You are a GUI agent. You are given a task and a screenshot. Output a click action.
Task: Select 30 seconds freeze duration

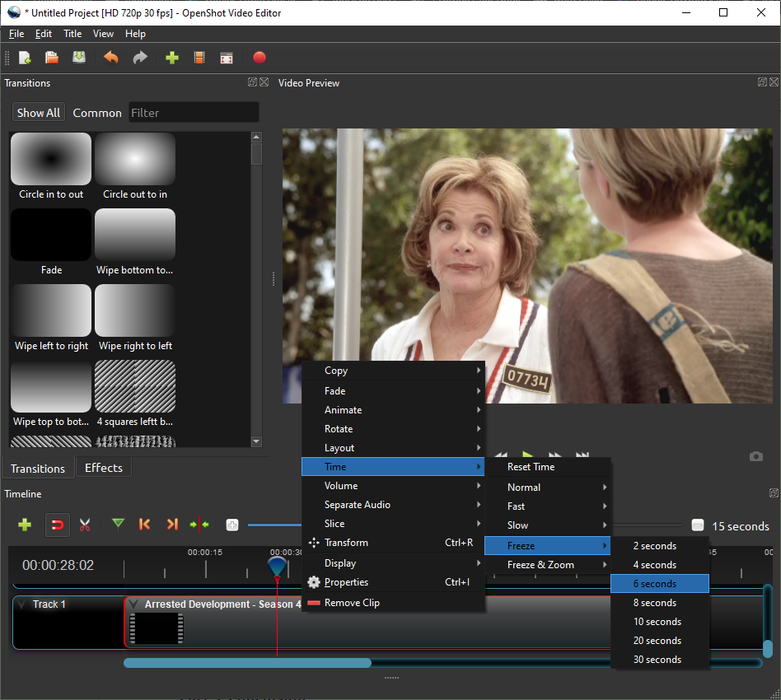(x=659, y=659)
